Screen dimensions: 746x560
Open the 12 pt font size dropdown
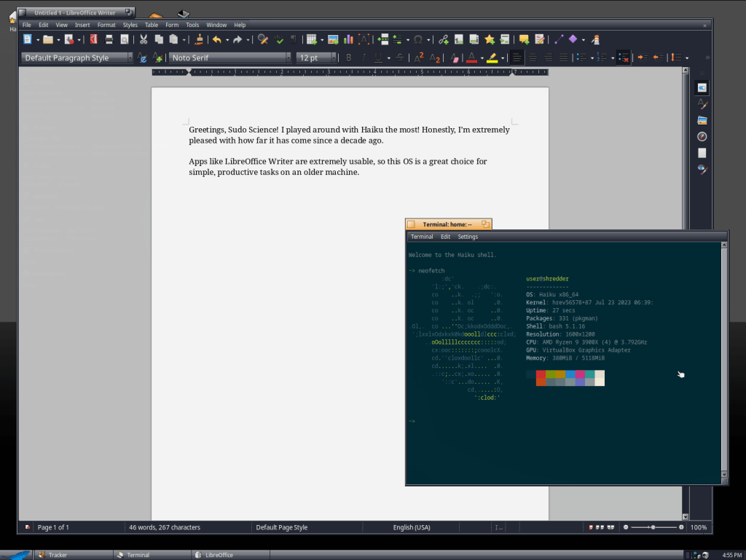[x=334, y=58]
